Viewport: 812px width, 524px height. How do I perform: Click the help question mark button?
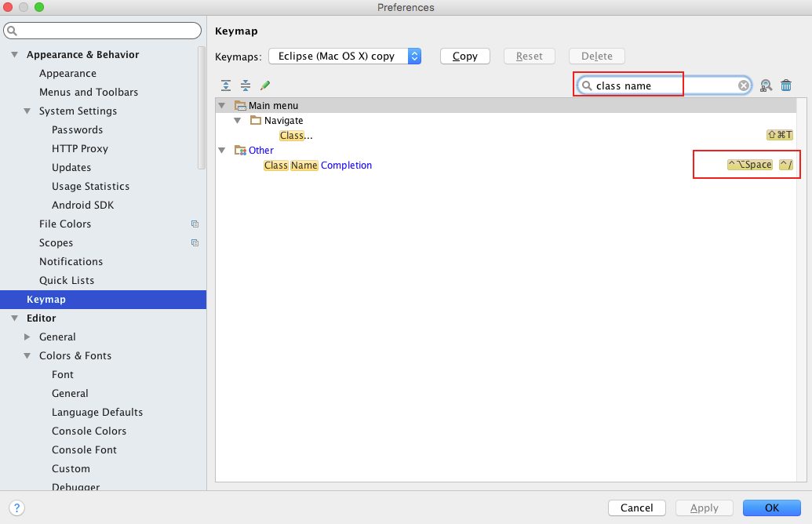point(16,508)
